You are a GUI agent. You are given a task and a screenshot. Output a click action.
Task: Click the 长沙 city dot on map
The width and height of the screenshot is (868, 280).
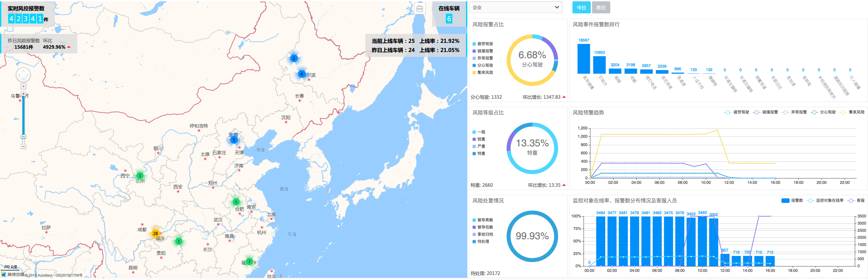(208, 244)
